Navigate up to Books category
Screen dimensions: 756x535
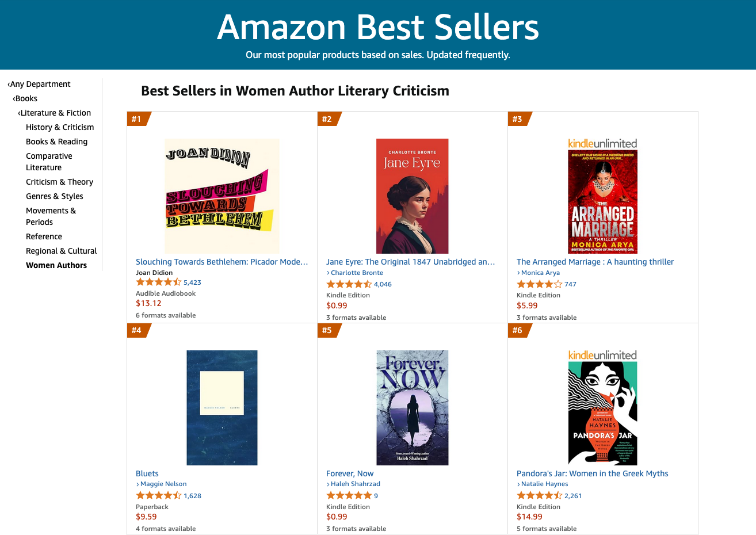26,98
